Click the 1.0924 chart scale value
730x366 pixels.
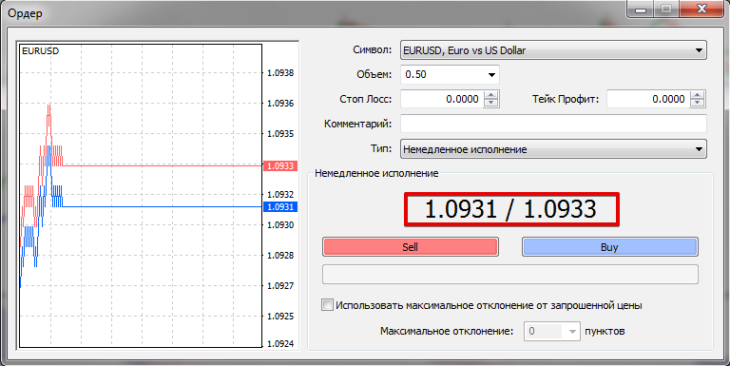281,344
